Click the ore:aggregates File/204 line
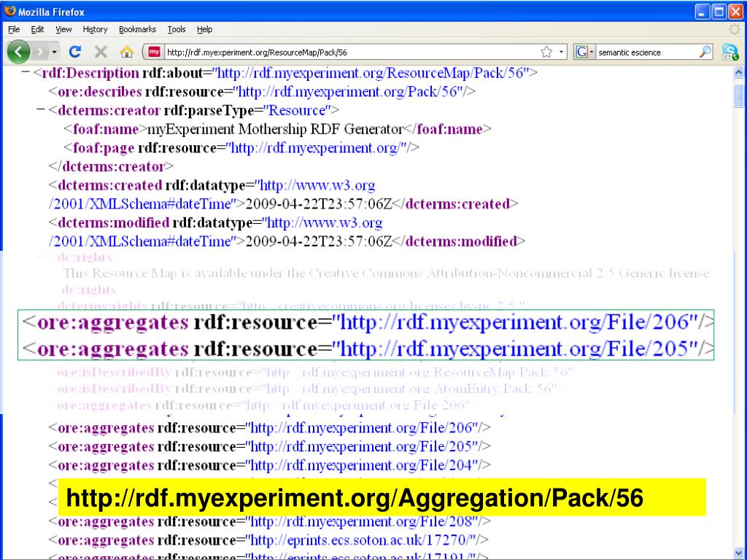The width and height of the screenshot is (747, 560). click(x=269, y=465)
